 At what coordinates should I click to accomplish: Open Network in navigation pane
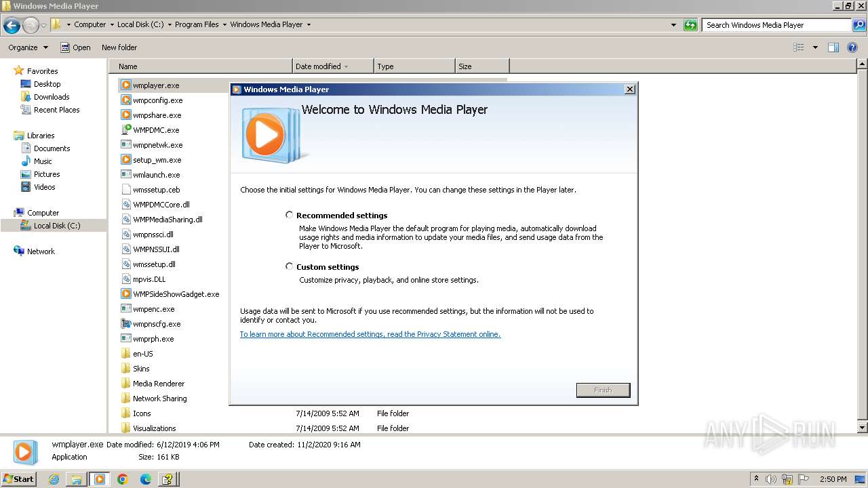click(41, 251)
